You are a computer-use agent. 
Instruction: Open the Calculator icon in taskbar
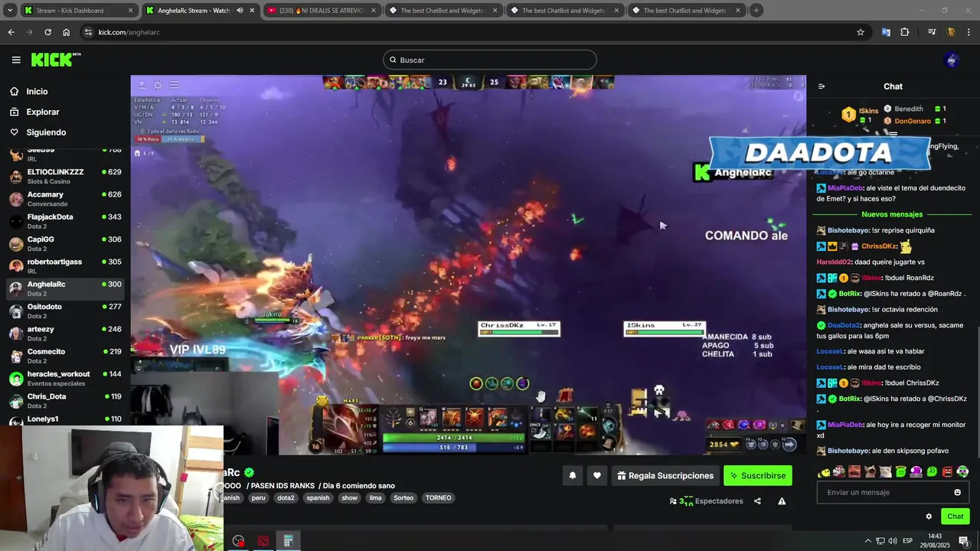(x=288, y=541)
